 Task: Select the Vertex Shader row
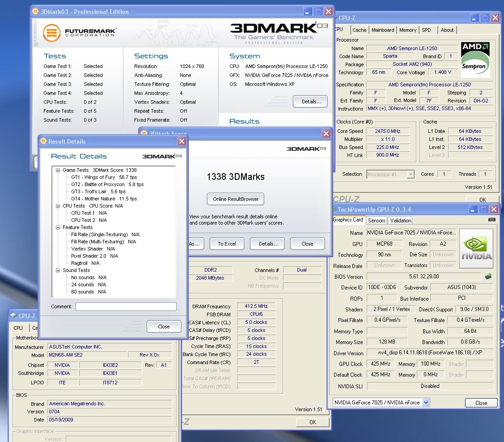[x=93, y=249]
